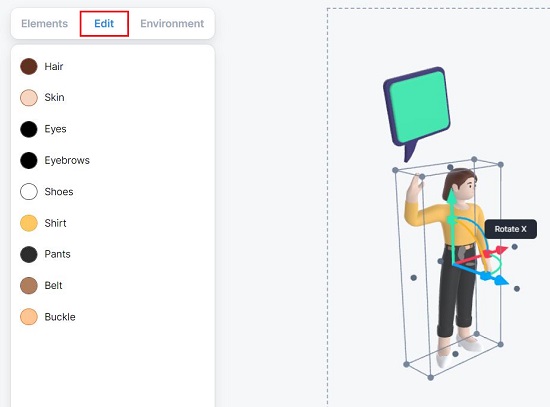Open the Eyes color swatch

[29, 129]
